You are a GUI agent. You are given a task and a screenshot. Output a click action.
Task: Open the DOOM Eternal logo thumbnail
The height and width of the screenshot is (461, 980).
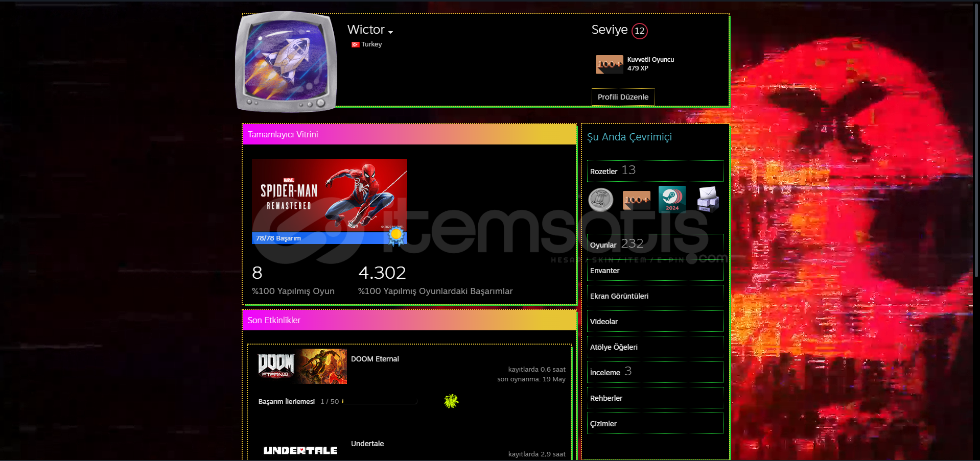(x=302, y=366)
